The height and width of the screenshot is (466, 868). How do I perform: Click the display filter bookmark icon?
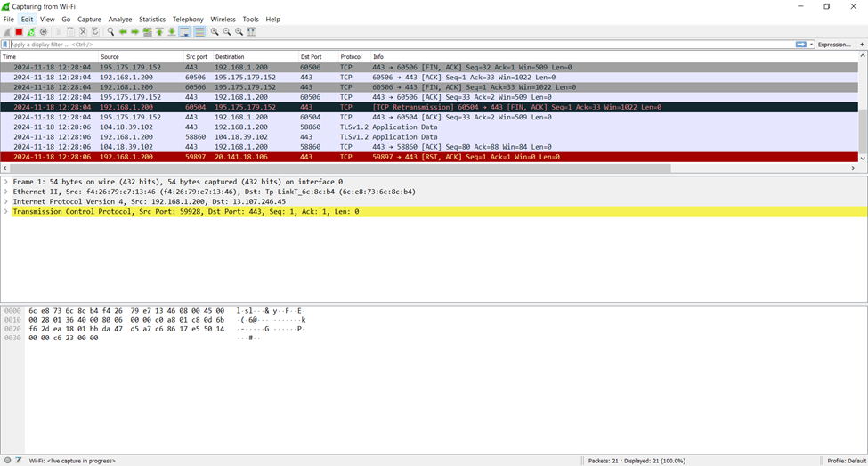coord(6,44)
